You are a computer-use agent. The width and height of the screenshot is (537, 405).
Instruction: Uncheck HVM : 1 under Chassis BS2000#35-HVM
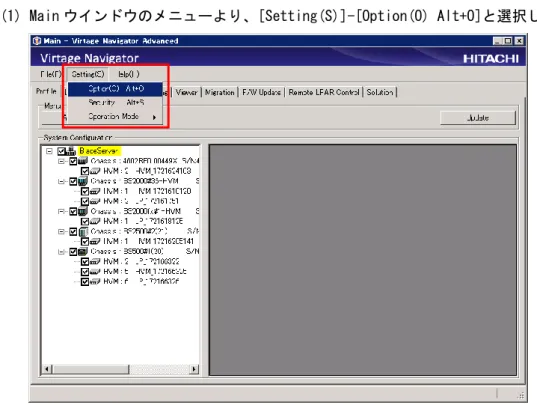pos(85,191)
